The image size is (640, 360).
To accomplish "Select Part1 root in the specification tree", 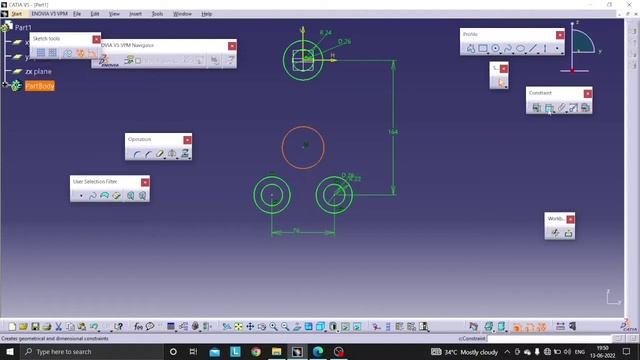I will pyautogui.click(x=23, y=27).
